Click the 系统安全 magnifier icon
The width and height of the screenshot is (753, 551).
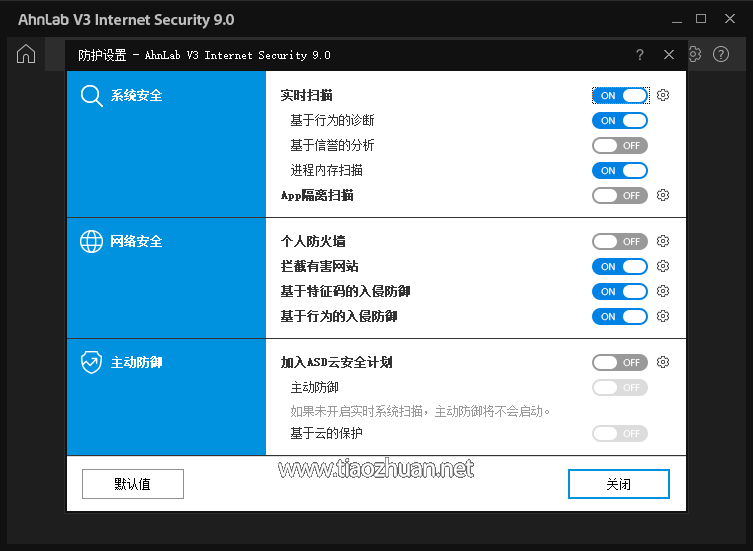point(91,96)
